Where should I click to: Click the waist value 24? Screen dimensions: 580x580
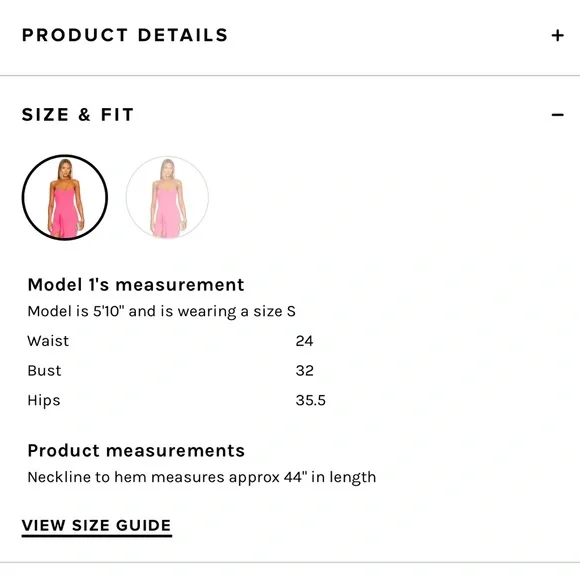coord(304,341)
